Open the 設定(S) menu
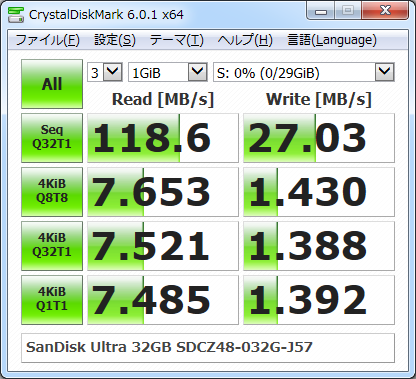The image size is (416, 379). coord(115,40)
